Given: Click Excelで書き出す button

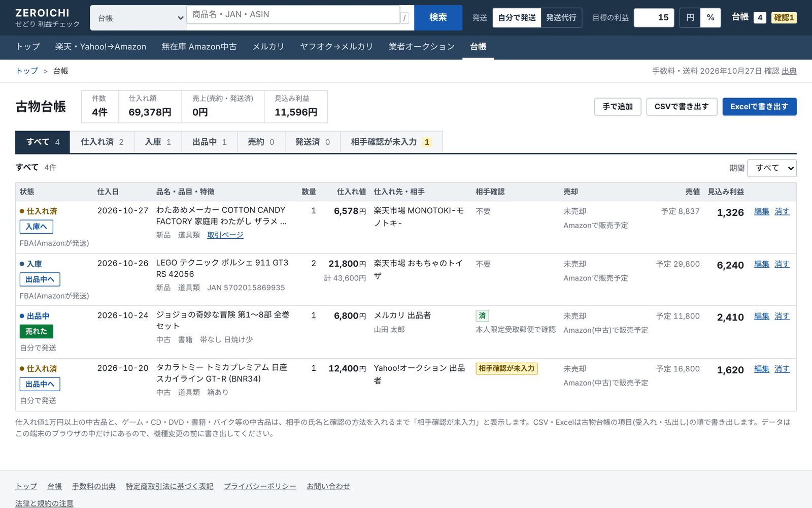Looking at the screenshot, I should (759, 107).
